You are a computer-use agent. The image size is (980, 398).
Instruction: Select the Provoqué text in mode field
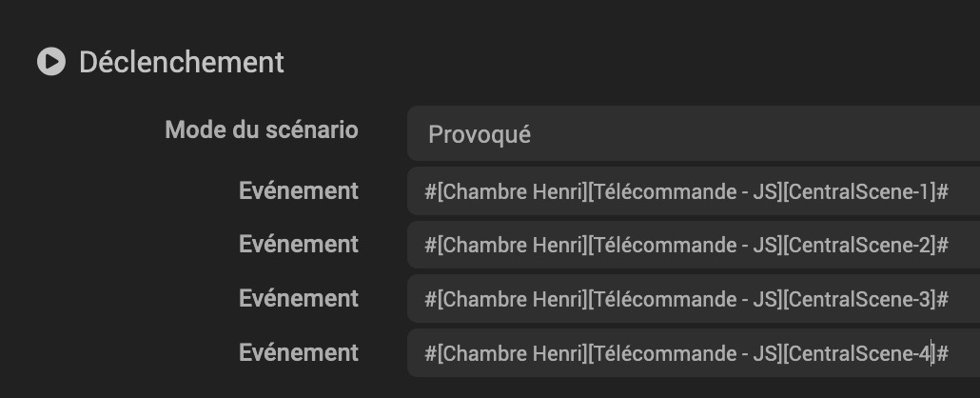[x=479, y=134]
